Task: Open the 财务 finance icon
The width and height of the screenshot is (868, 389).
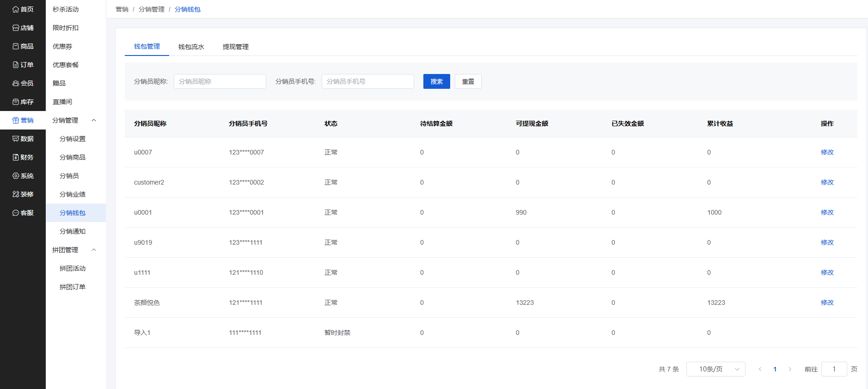Action: [x=16, y=157]
